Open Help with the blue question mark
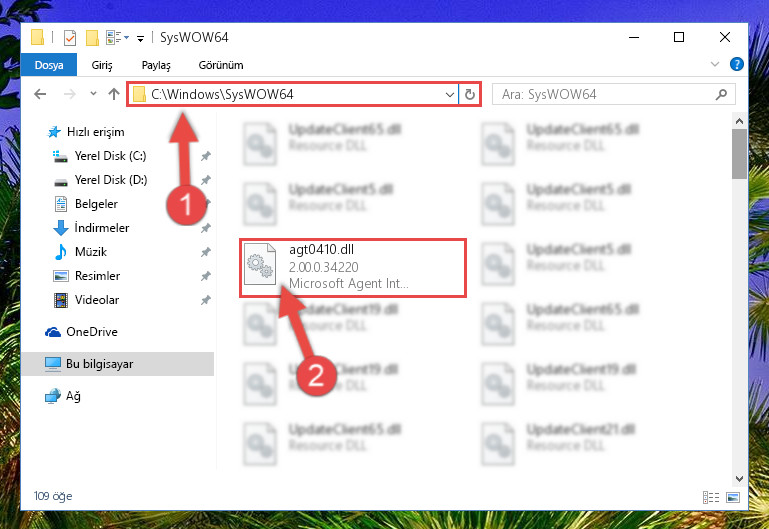The image size is (769, 529). 736,64
